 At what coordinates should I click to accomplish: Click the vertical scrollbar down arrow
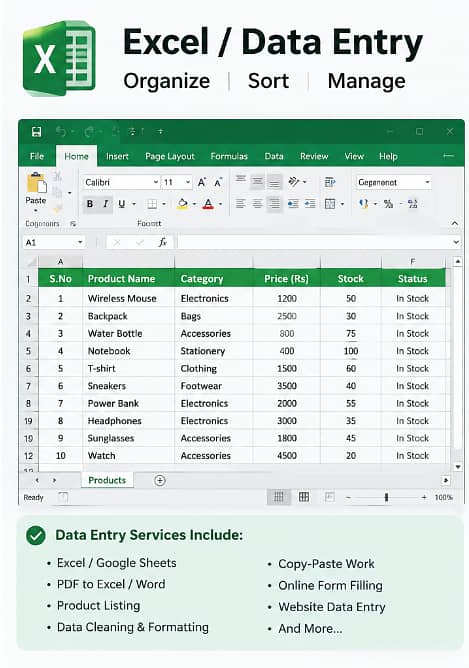pyautogui.click(x=458, y=467)
